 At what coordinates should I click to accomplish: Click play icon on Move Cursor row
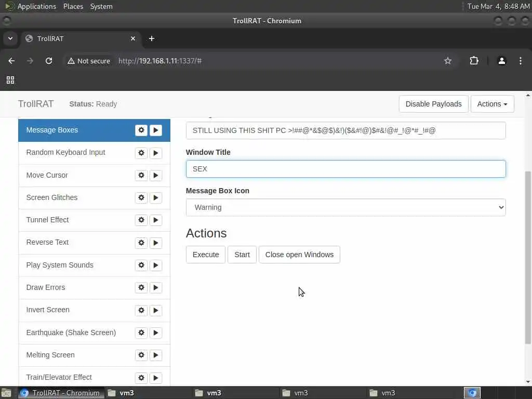[156, 176]
